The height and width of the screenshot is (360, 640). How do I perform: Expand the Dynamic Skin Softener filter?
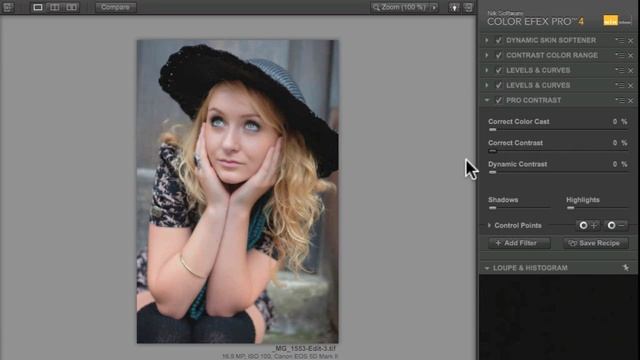[487, 40]
